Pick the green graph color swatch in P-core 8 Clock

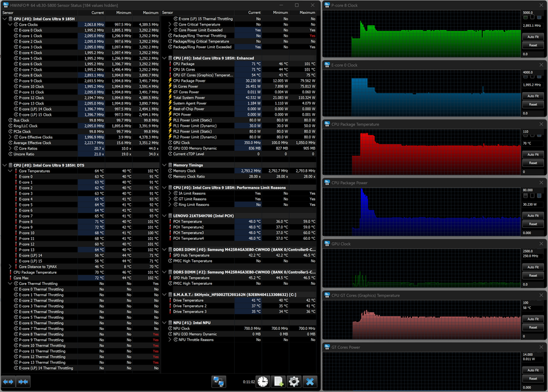point(526,17)
